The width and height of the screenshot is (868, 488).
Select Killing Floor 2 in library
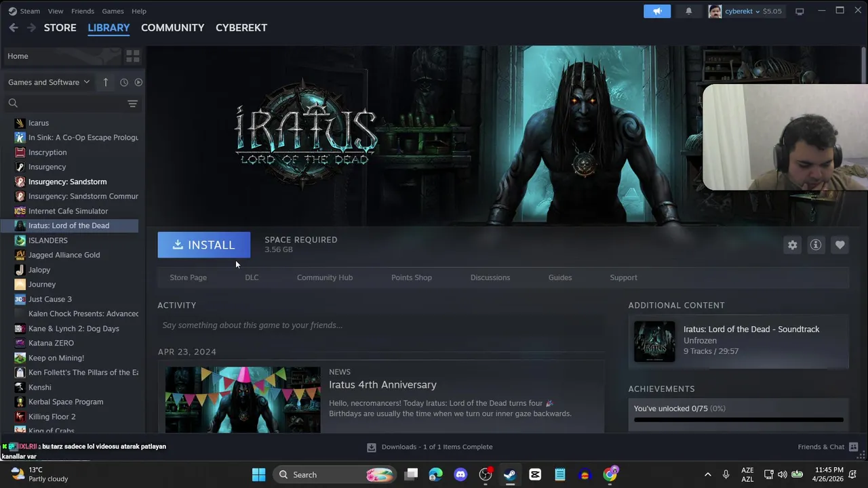[x=52, y=417]
